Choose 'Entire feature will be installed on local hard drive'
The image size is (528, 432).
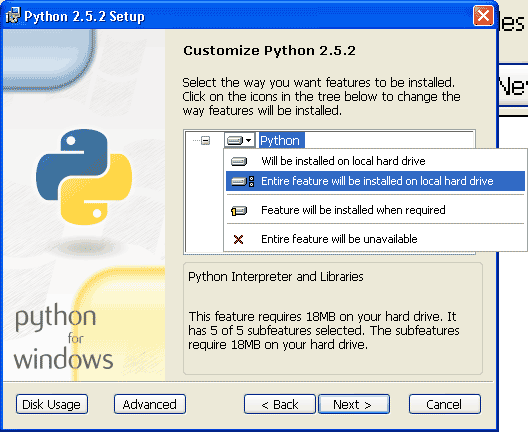coord(375,181)
